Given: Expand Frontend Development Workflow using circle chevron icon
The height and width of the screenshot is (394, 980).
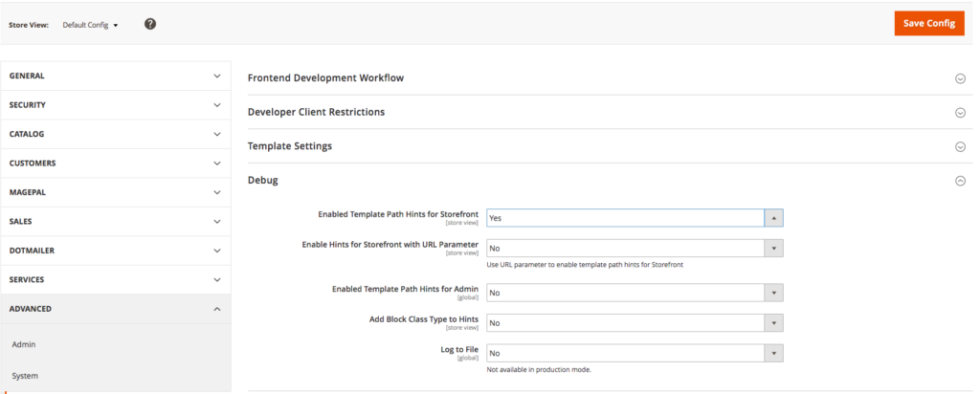Looking at the screenshot, I should click(960, 78).
